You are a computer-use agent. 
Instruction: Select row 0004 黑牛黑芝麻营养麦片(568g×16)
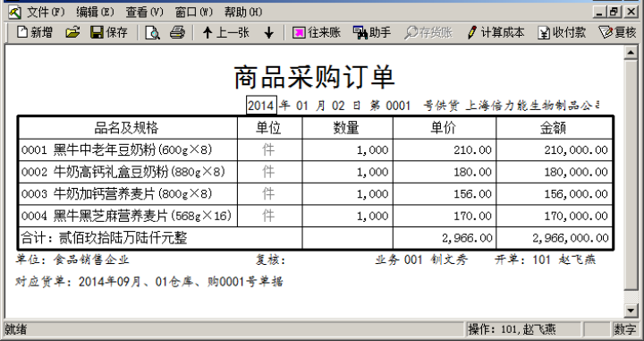pyautogui.click(x=128, y=216)
